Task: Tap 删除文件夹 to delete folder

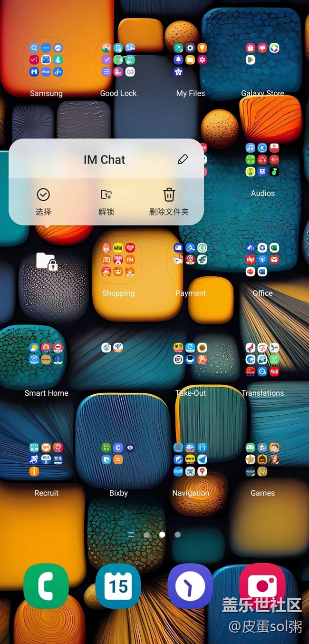Action: (x=169, y=201)
